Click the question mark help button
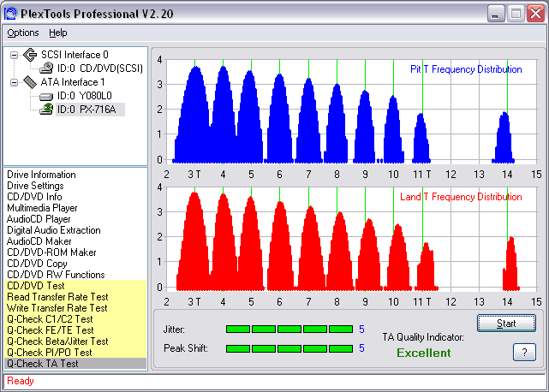This screenshot has height=392, width=549. 524,352
